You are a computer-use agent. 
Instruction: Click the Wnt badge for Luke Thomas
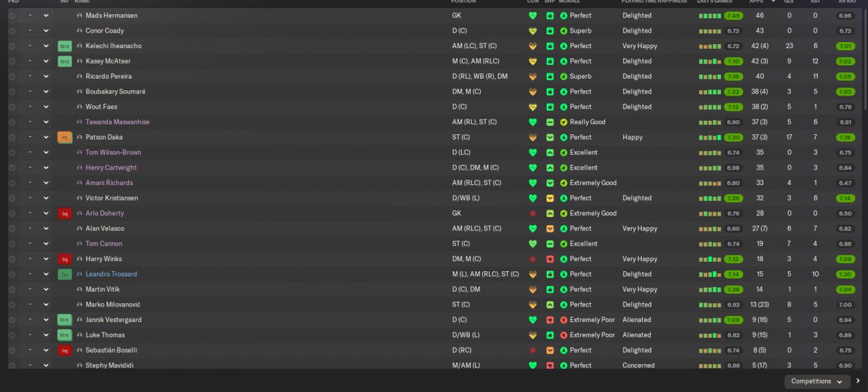click(x=64, y=335)
